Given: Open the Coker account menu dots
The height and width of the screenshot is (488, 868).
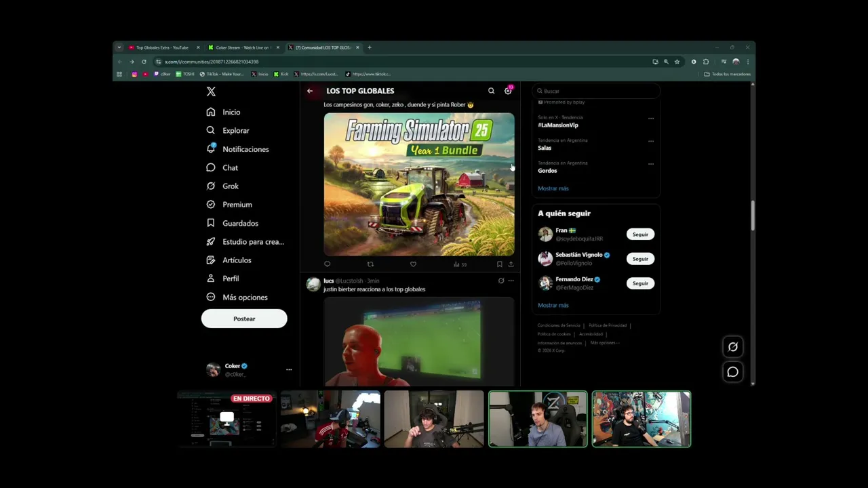Looking at the screenshot, I should coord(289,369).
